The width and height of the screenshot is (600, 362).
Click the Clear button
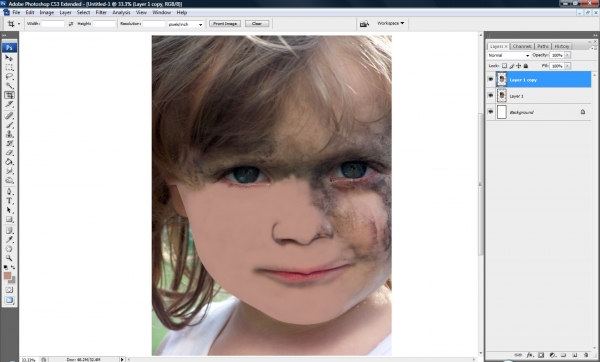click(257, 24)
